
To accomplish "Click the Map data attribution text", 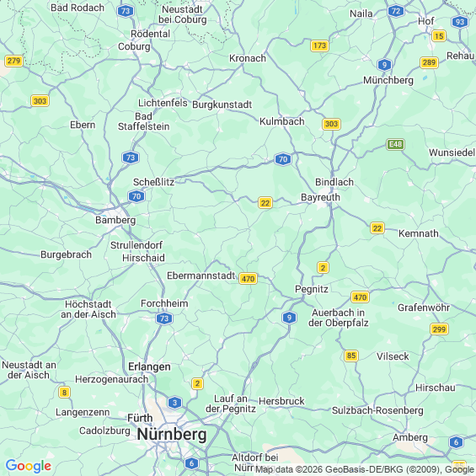I will (x=365, y=469).
